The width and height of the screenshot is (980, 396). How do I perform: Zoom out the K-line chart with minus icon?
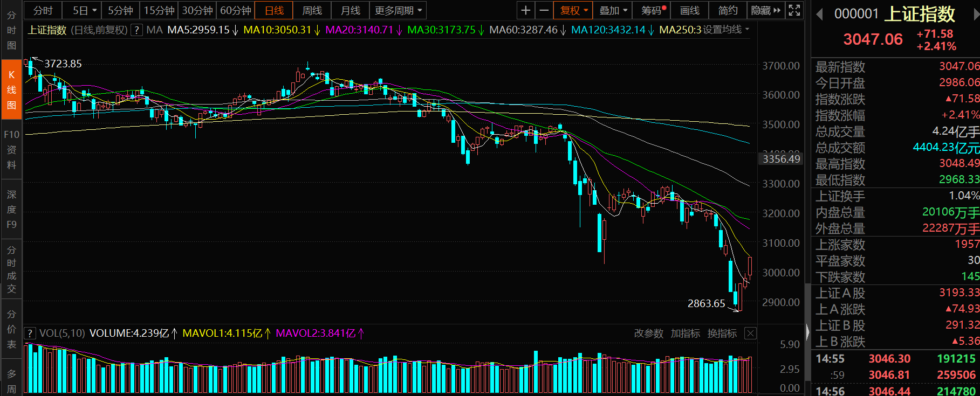click(x=544, y=10)
